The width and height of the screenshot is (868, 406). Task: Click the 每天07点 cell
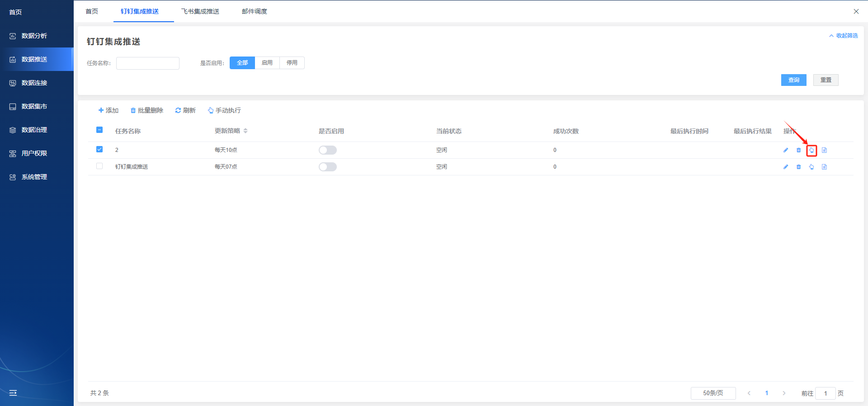pos(226,167)
